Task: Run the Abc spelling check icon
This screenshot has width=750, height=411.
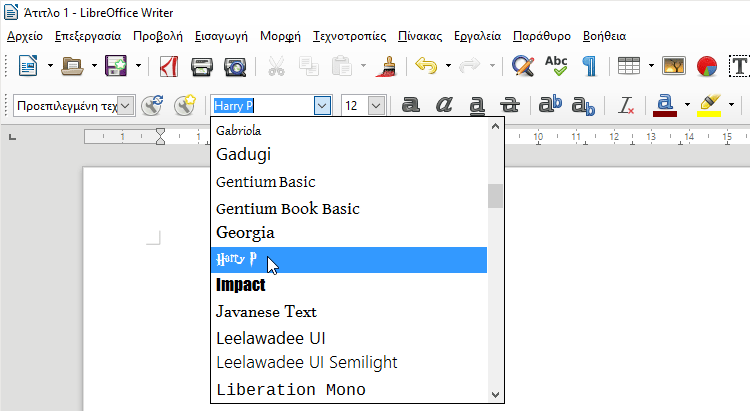Action: pyautogui.click(x=556, y=66)
